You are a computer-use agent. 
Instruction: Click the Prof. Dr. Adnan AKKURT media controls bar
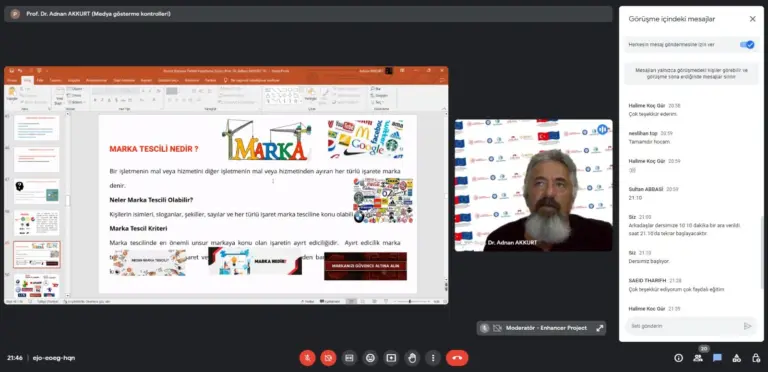click(308, 14)
